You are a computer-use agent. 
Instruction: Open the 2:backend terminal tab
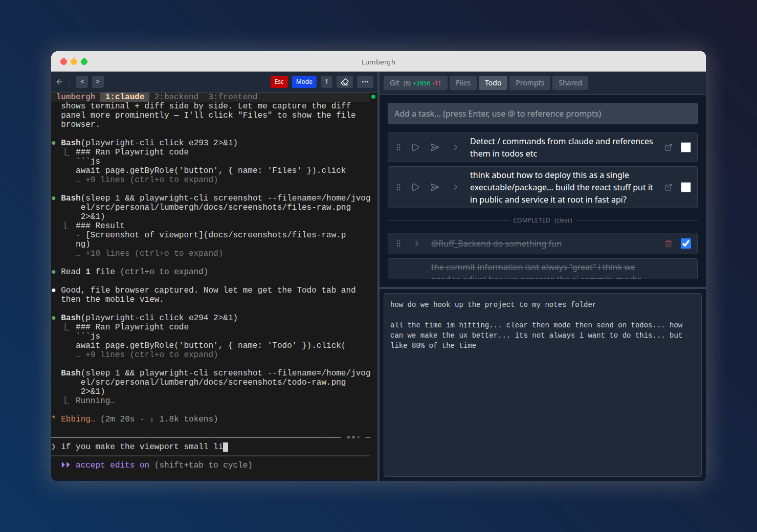click(x=176, y=96)
